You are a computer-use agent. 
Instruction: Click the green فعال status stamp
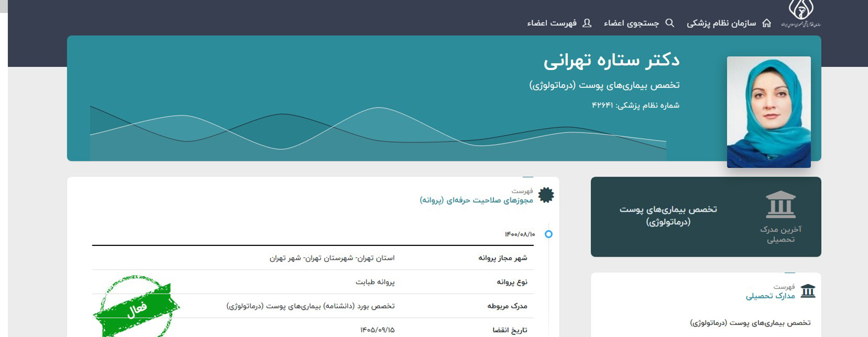137,307
